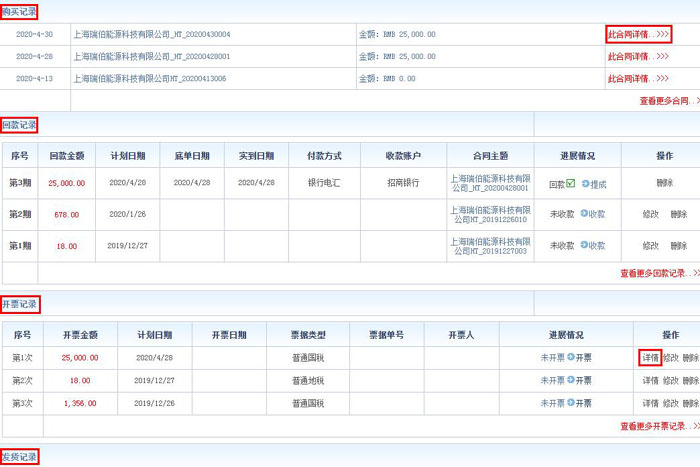Open 此合同详情 for the 2020-4-30 contract
Screen dimensions: 700x467
(x=638, y=34)
